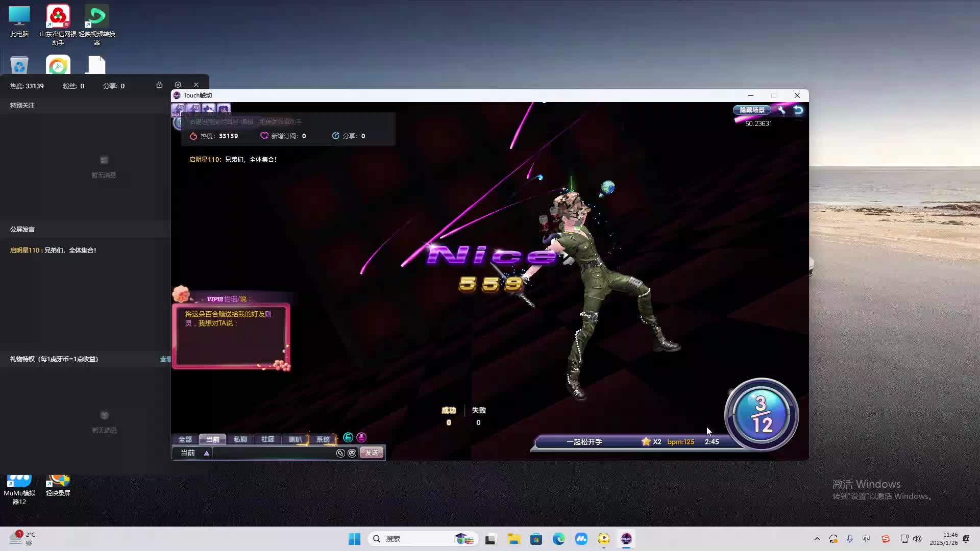
Task: Click into the chat message input field
Action: click(273, 453)
